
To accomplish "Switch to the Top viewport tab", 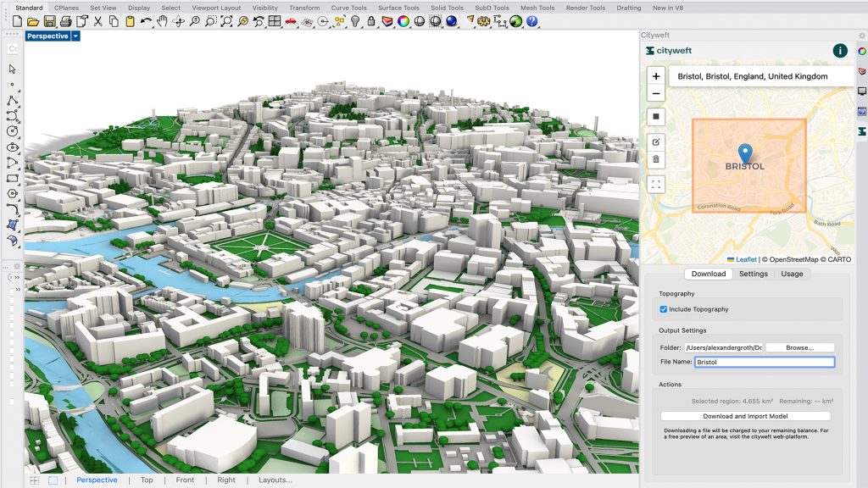I will pyautogui.click(x=147, y=480).
